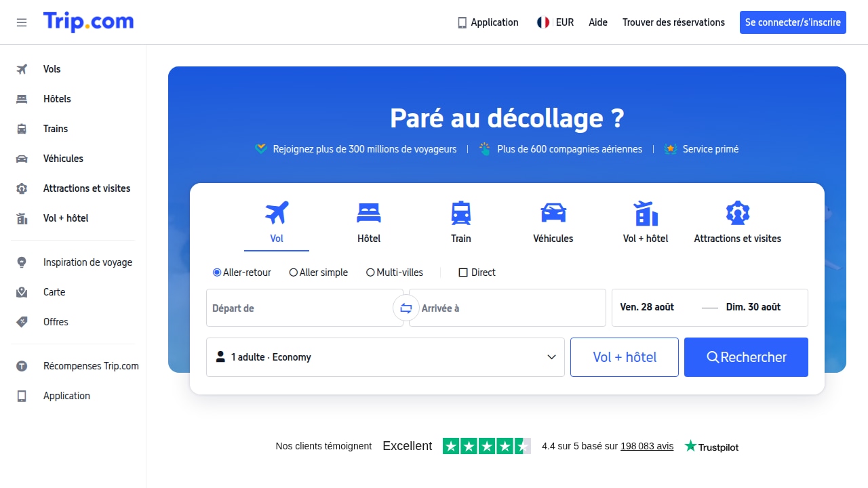868x488 pixels.
Task: Click the phone icon beside Application in sidebar
Action: [22, 396]
